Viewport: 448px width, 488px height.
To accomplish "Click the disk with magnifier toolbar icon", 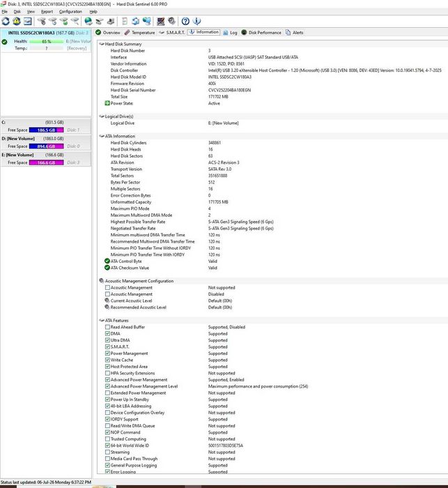I will pos(75,21).
